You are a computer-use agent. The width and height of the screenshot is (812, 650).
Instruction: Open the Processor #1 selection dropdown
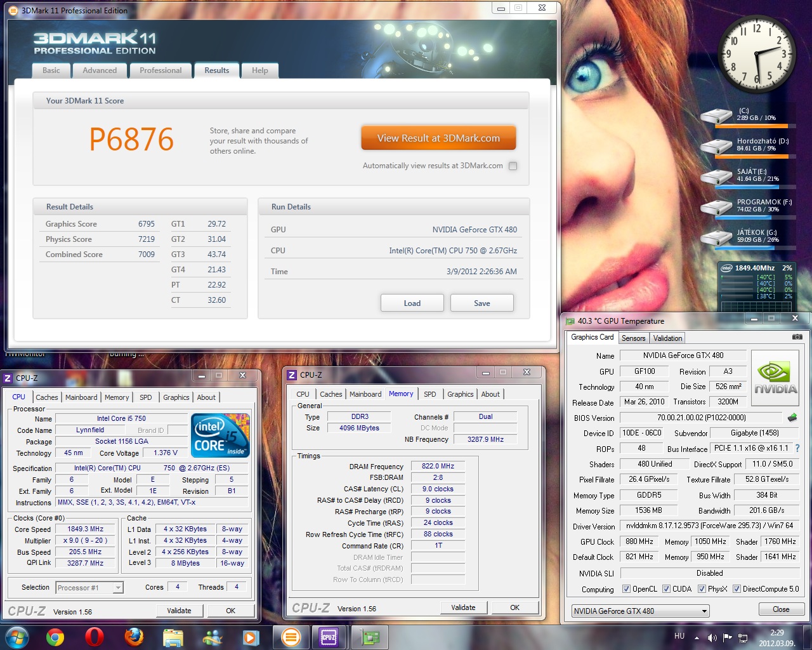click(x=89, y=588)
